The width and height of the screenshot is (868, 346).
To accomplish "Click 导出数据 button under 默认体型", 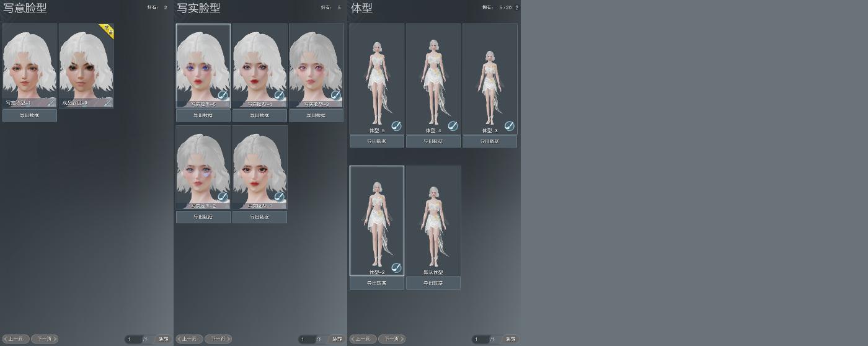I will (433, 283).
